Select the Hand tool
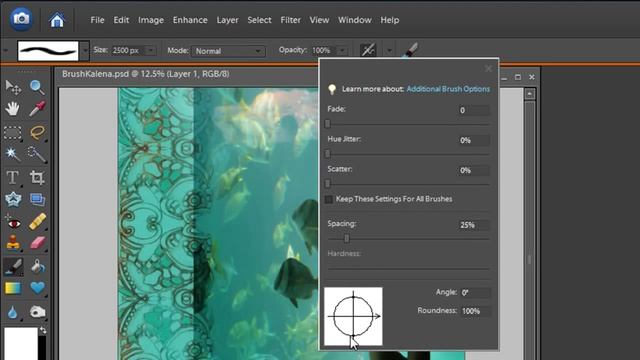640x360 pixels. click(13, 109)
